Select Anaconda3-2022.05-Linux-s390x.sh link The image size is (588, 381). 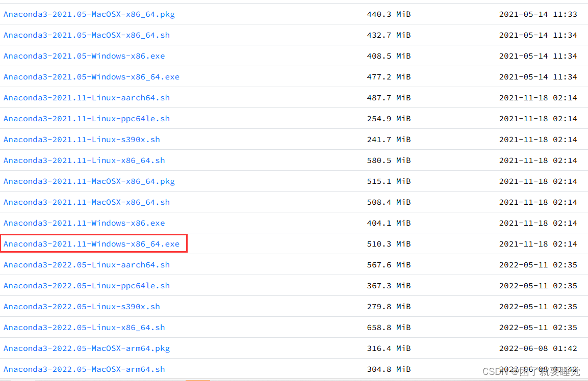point(82,307)
